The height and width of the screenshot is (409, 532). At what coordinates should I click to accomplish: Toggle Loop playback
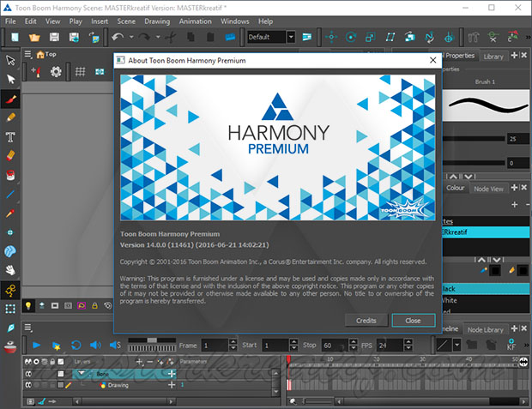(x=76, y=346)
